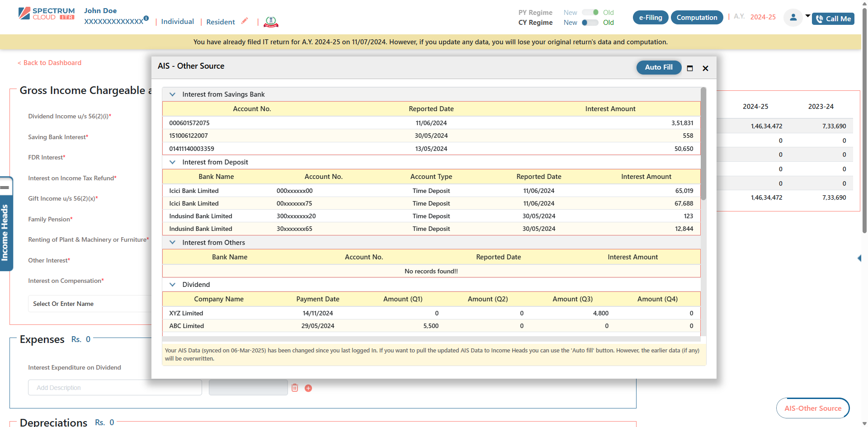Open the e-Filing menu
The width and height of the screenshot is (868, 427).
(x=650, y=18)
